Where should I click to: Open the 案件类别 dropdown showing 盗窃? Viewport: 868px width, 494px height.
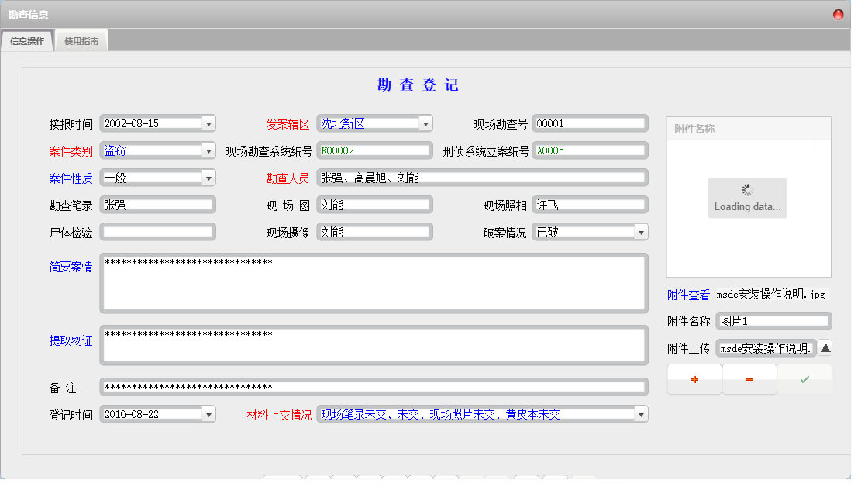[208, 150]
